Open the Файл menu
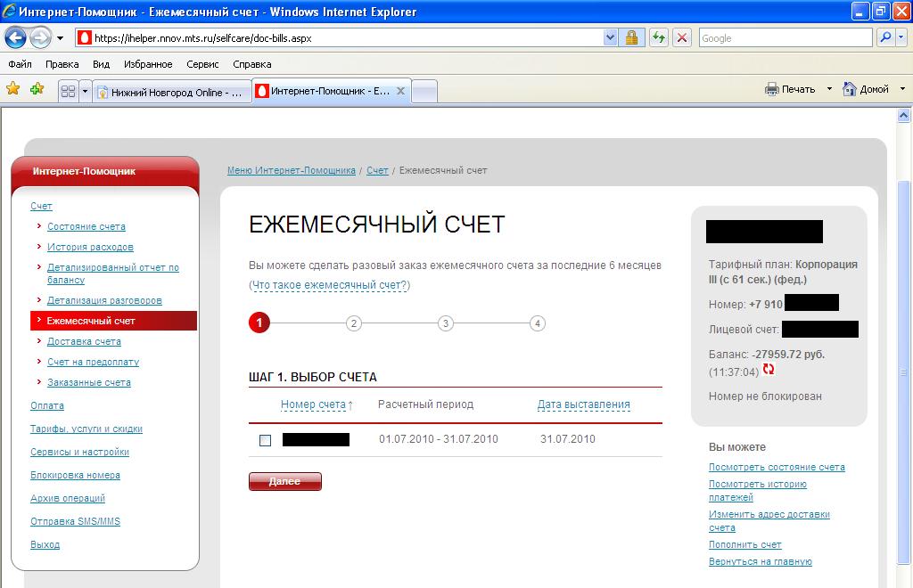Screen dimensions: 913x588 (20, 64)
